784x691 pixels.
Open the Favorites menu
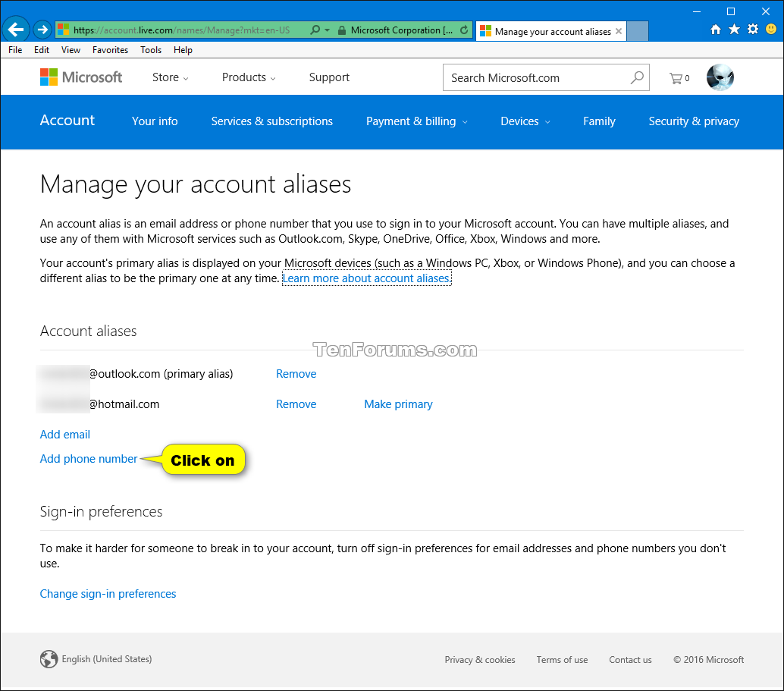tap(110, 49)
